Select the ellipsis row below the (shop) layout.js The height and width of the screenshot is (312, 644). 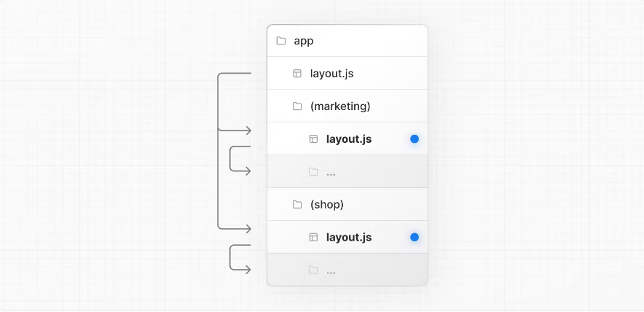pos(347,270)
